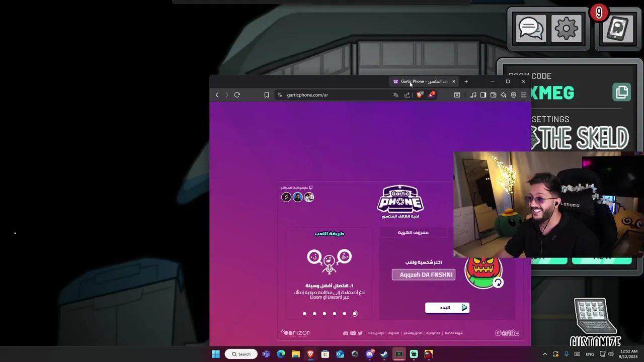The image size is (644, 362).
Task: Reload the Gartic Phone page
Action: 237,95
